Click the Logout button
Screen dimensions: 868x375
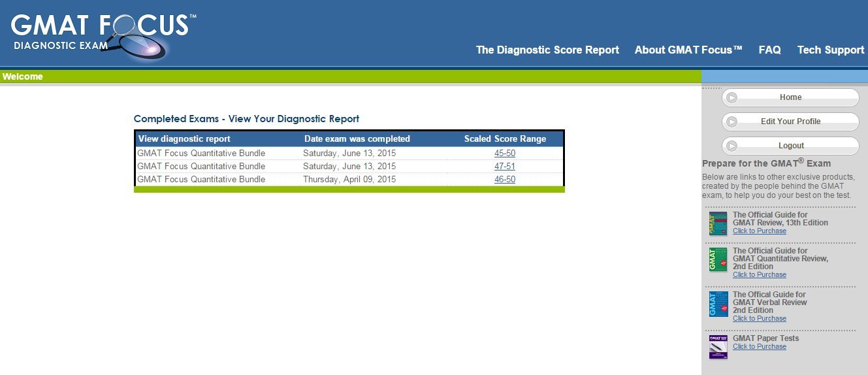click(790, 146)
